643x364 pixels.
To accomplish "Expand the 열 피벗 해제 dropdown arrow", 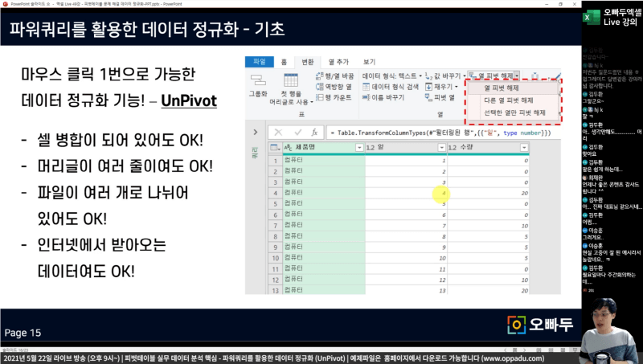I will click(x=517, y=76).
